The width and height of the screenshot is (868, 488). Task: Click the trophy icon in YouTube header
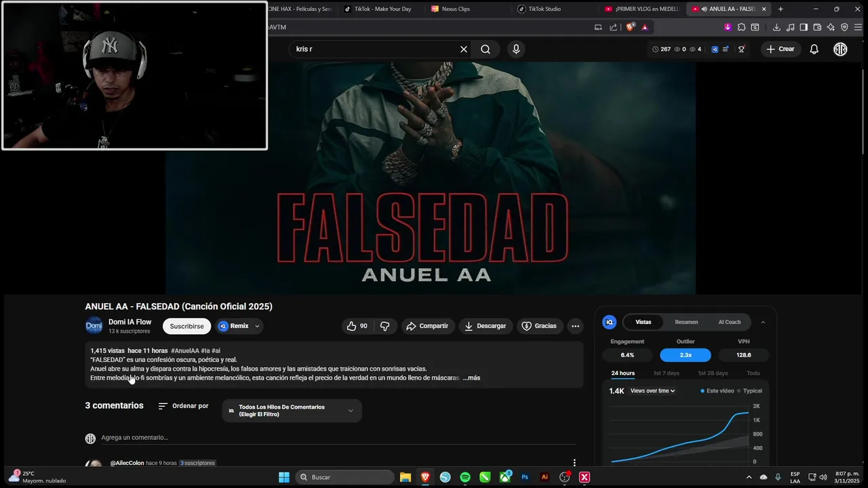(741, 49)
